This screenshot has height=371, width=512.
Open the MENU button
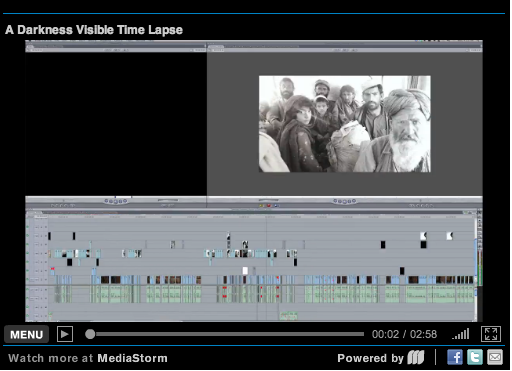(26, 334)
